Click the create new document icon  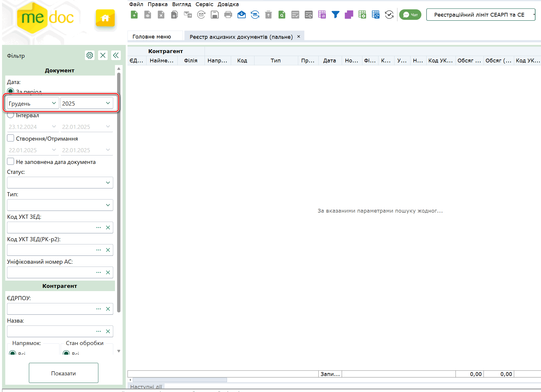click(134, 15)
